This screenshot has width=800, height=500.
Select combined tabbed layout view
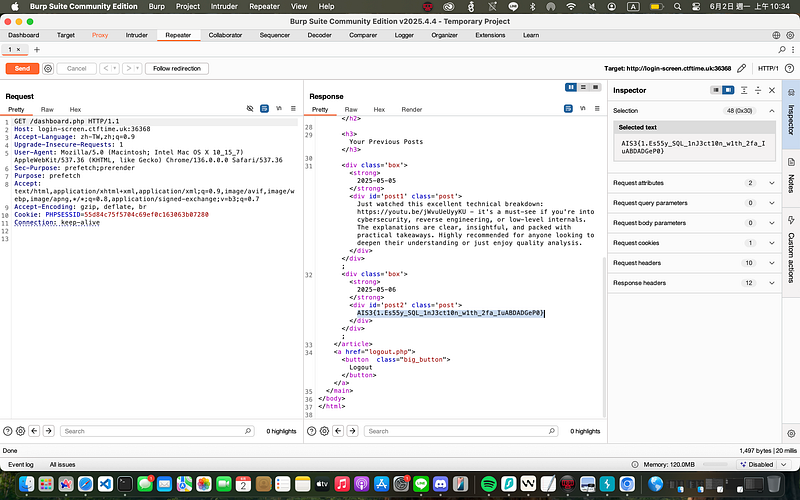point(595,87)
